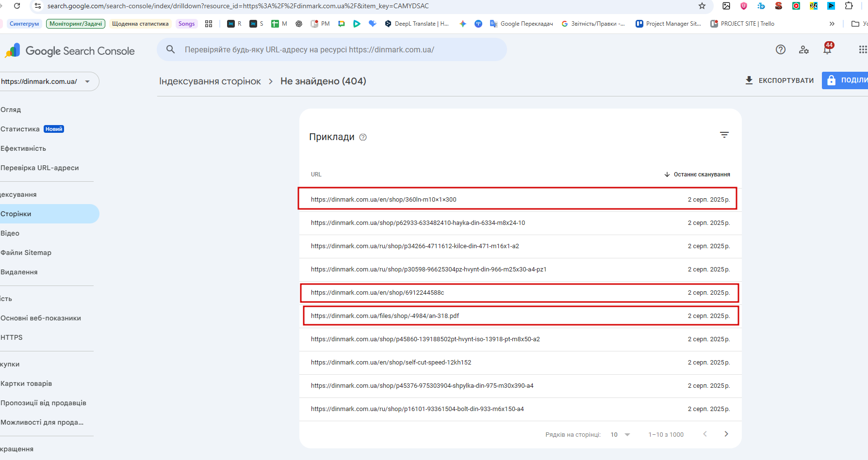
Task: Click the search magnifier icon in URL inspection bar
Action: click(x=171, y=49)
